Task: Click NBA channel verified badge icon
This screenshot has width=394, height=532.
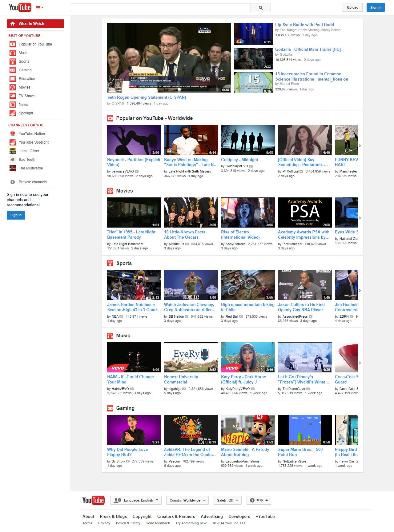Action: pos(122,316)
